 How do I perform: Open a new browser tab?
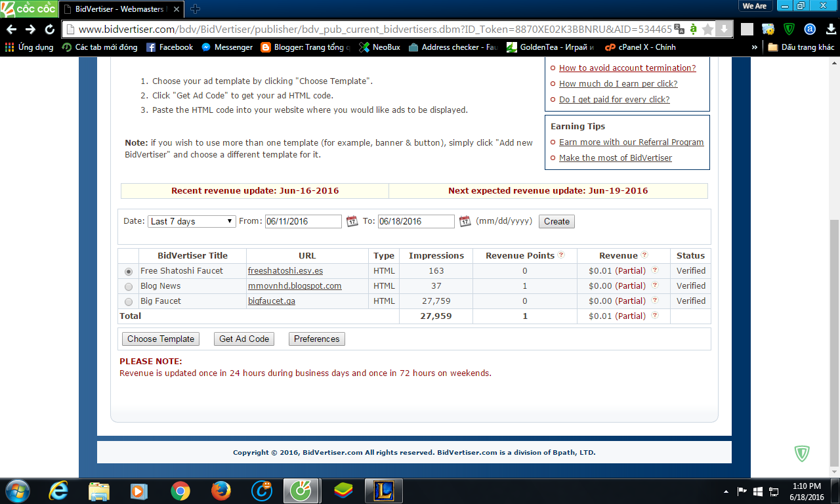[195, 9]
